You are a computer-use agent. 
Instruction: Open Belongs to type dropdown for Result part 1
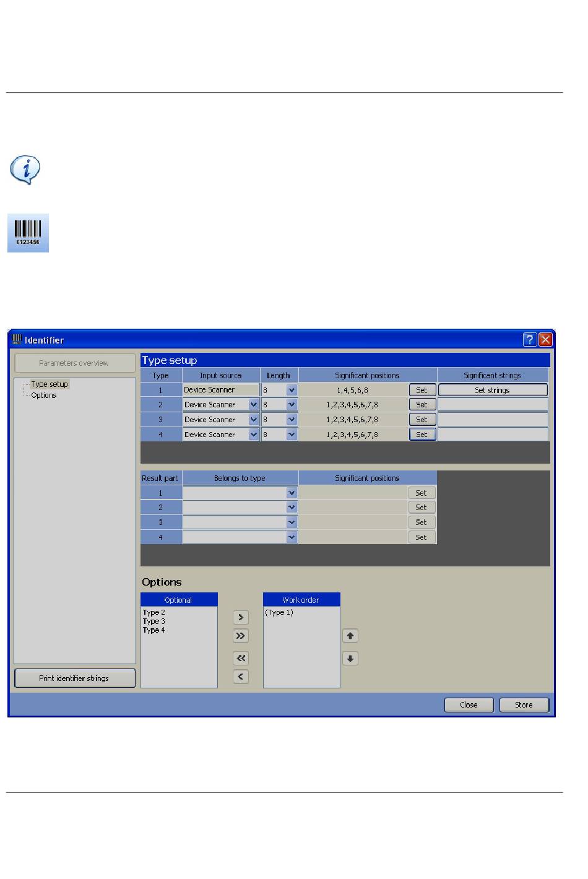click(x=292, y=493)
